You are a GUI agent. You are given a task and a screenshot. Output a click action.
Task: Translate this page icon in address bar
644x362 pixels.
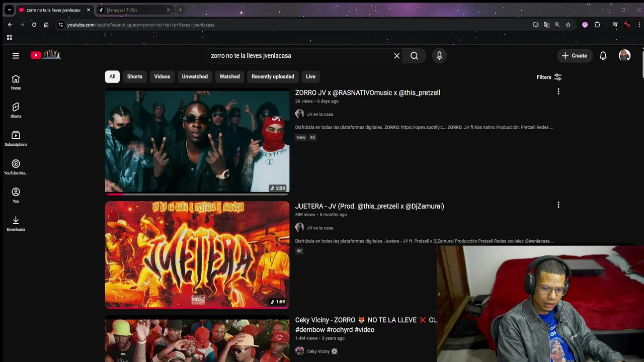click(546, 25)
